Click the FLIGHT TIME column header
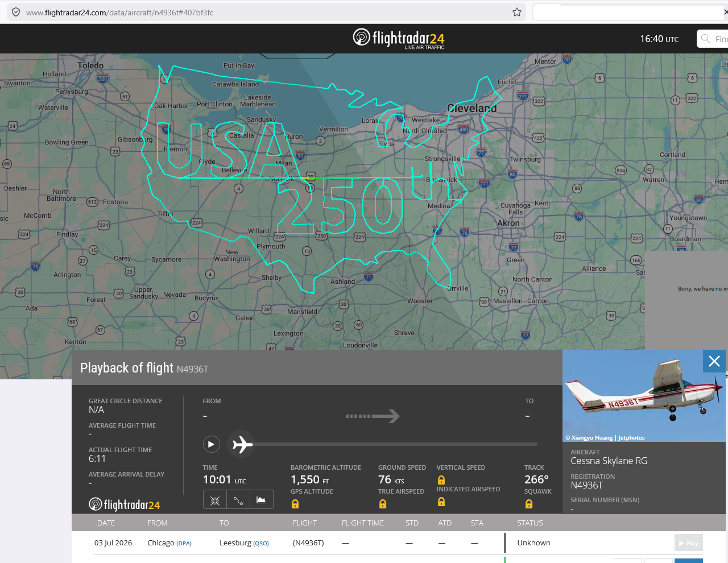Screen dimensions: 728x563 [x=363, y=523]
